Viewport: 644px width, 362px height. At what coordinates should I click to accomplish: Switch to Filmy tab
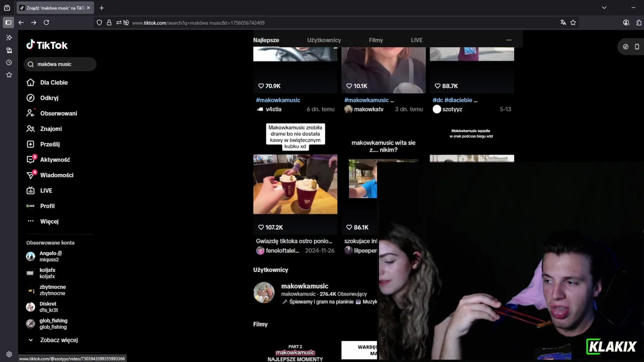tap(376, 40)
